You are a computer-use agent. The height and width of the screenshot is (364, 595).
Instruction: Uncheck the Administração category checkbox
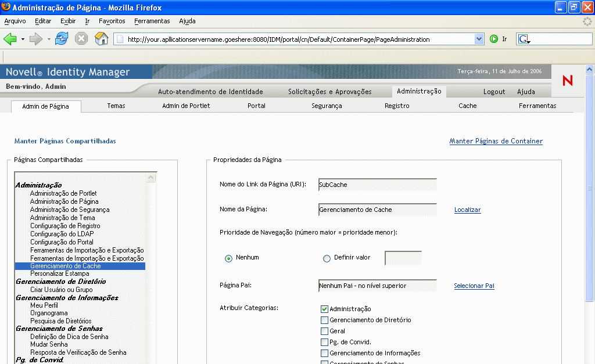324,309
